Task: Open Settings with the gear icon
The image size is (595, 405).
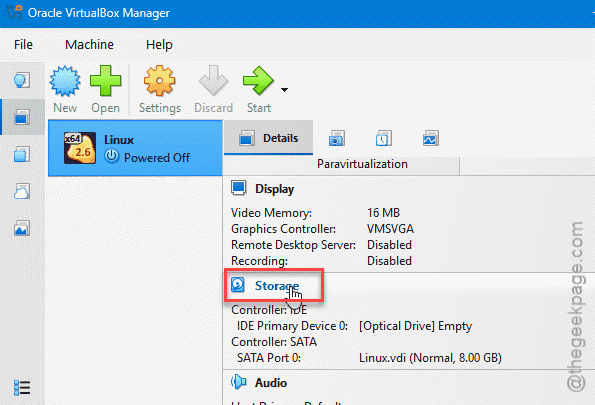Action: (x=159, y=80)
